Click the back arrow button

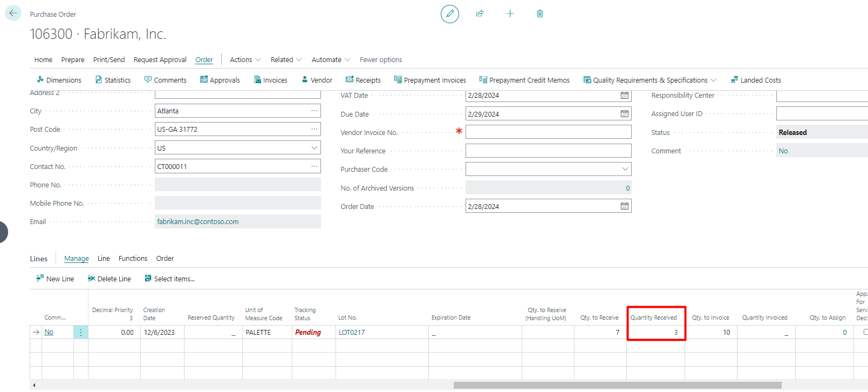(x=13, y=13)
